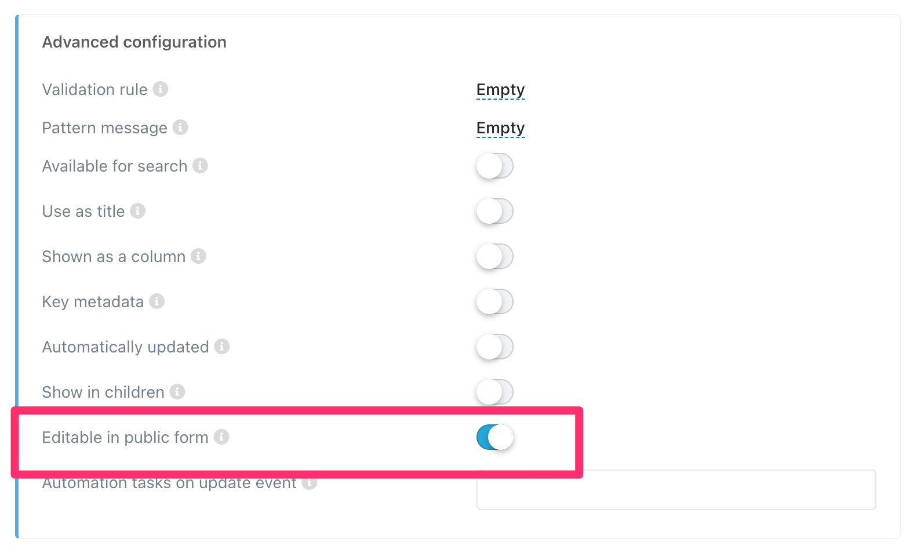Viewport: 924px width, 560px height.
Task: Turn on Show in children toggle
Action: click(494, 392)
